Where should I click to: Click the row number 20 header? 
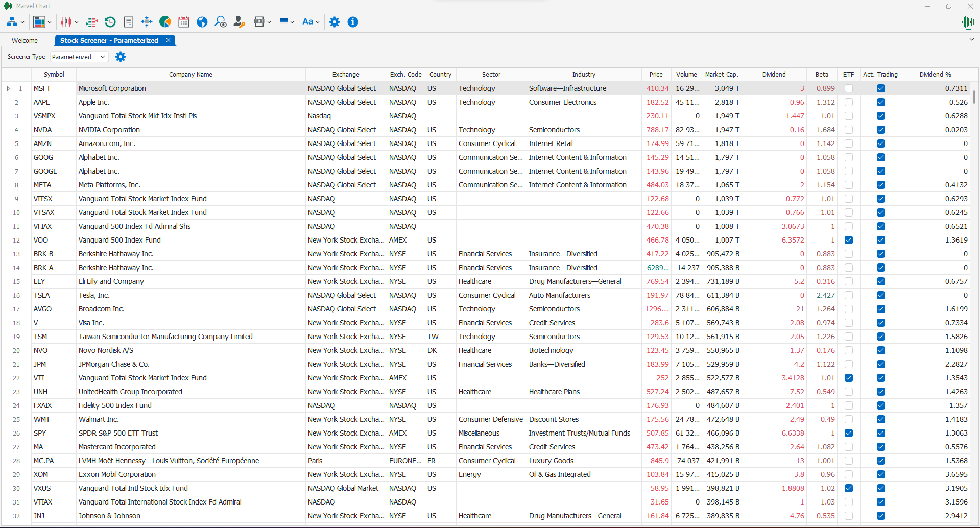point(16,350)
